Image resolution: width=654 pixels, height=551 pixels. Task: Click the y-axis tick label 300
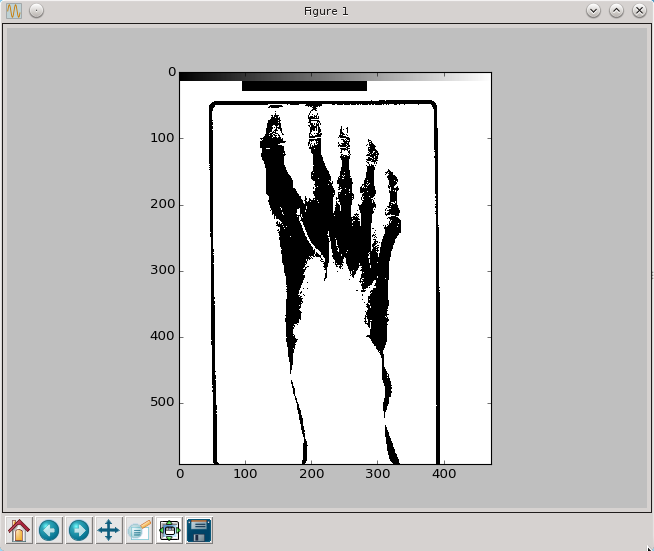tap(163, 271)
